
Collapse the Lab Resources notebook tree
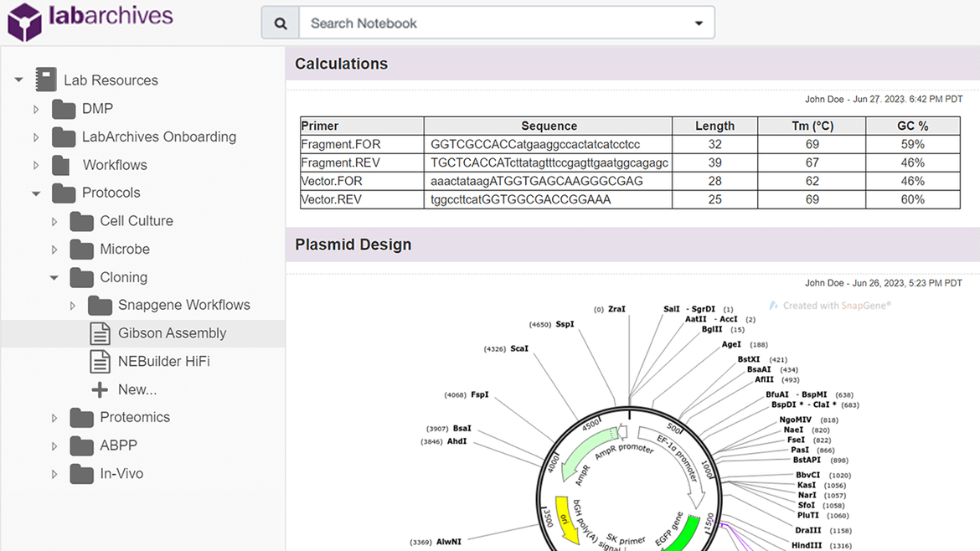18,80
